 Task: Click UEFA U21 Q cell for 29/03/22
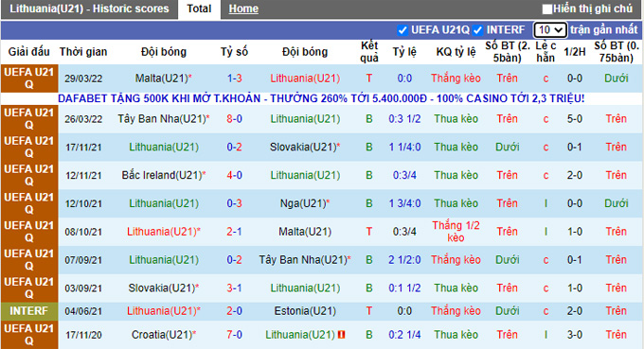pyautogui.click(x=29, y=79)
